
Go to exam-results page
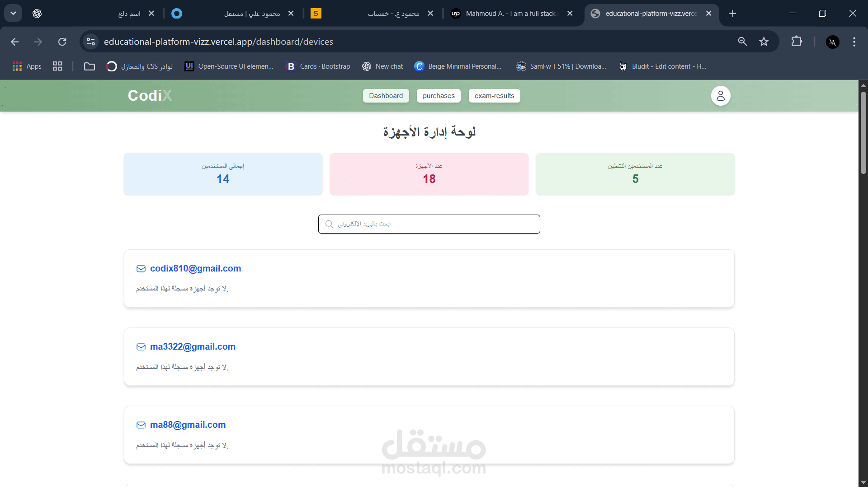tap(494, 96)
